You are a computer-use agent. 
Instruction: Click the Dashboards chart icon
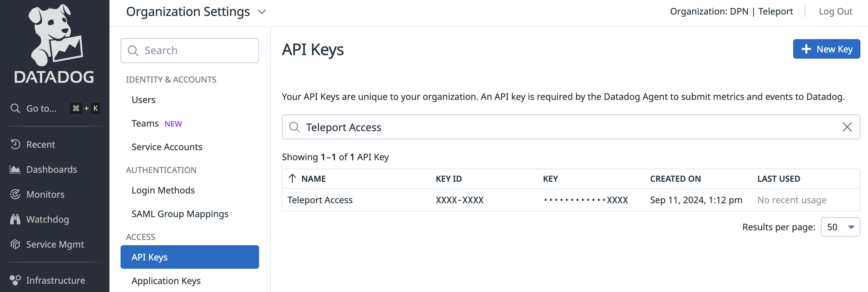(15, 169)
